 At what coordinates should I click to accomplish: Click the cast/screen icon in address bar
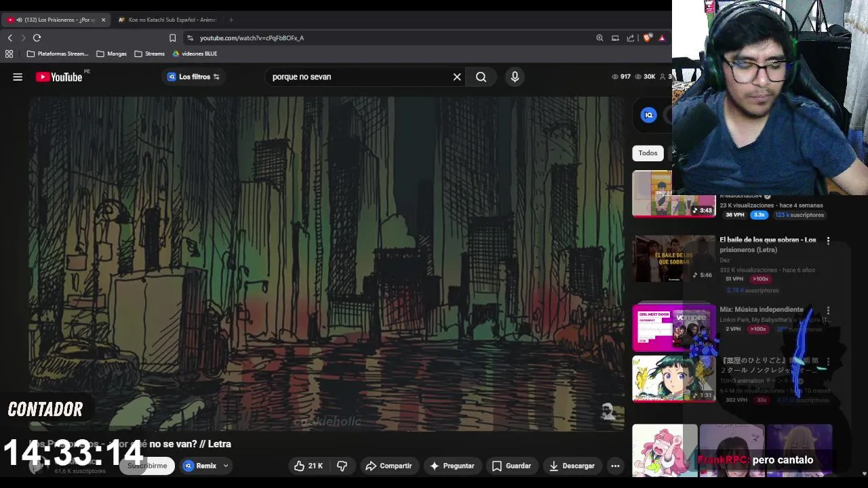tap(615, 38)
